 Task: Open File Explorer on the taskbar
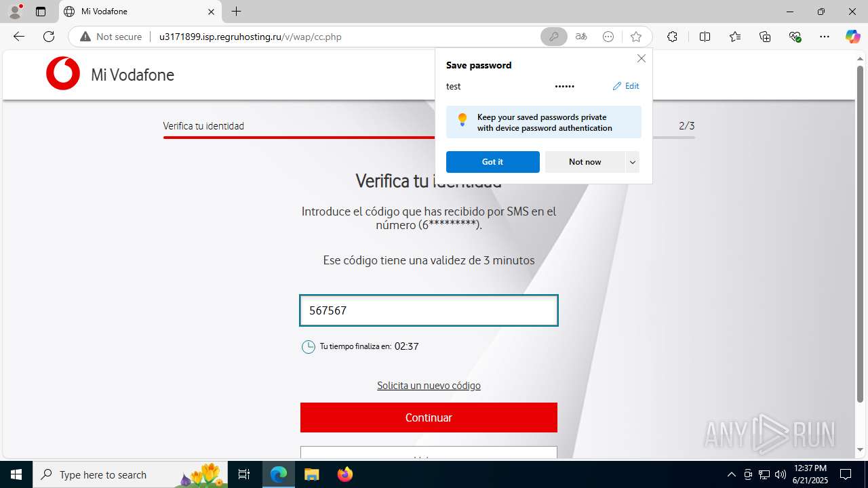(311, 474)
